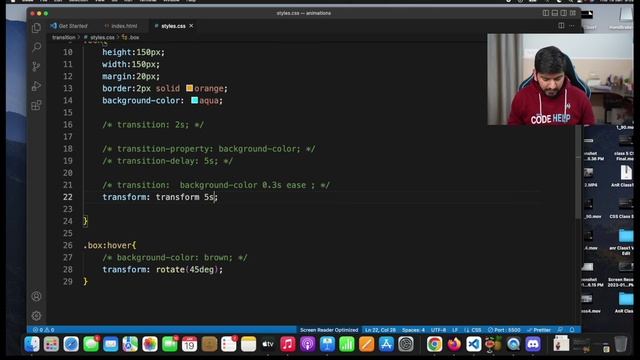Open the aqua color swatch picker
Viewport: 640px width, 360px height.
click(195, 100)
